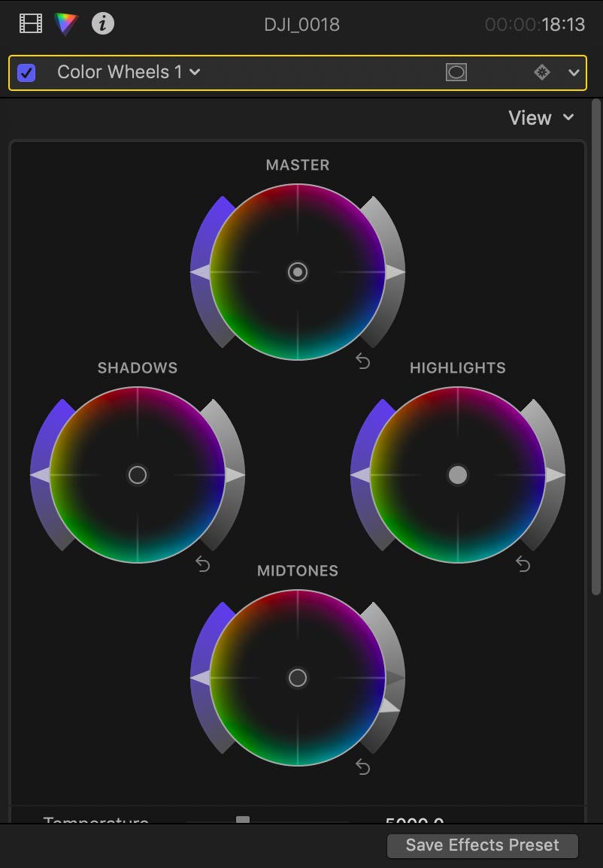Open the Info inspector icon

pyautogui.click(x=102, y=24)
